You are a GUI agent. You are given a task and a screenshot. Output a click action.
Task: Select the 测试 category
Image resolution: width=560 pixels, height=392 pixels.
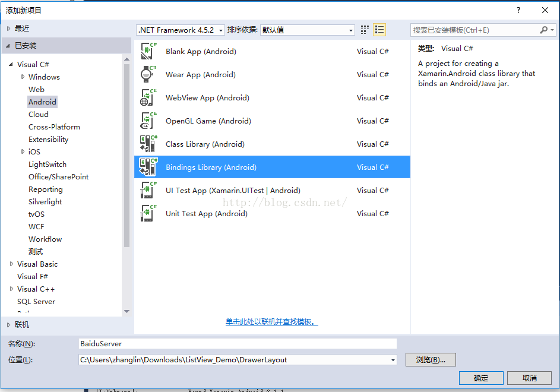point(36,252)
